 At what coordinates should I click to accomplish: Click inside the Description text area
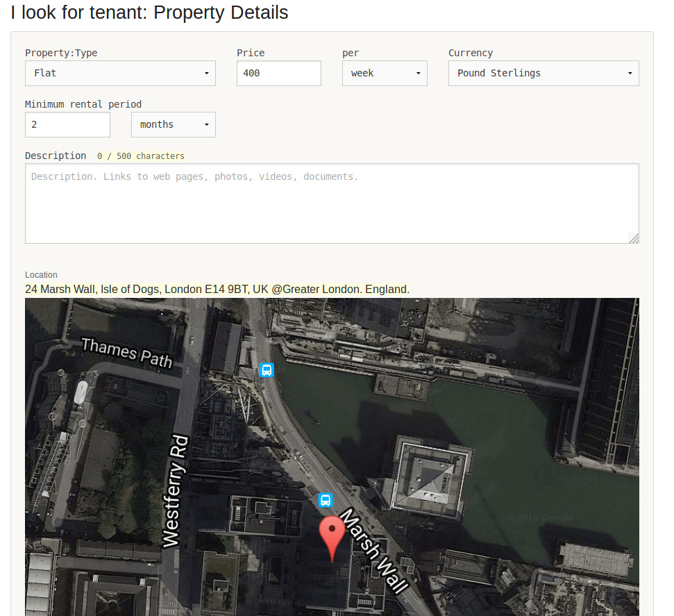tap(331, 203)
